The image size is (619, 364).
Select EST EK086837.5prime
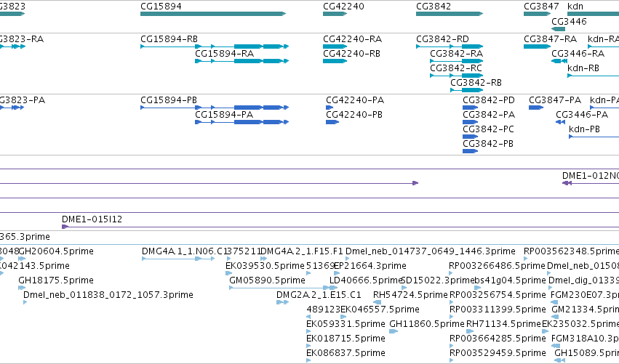(346, 353)
